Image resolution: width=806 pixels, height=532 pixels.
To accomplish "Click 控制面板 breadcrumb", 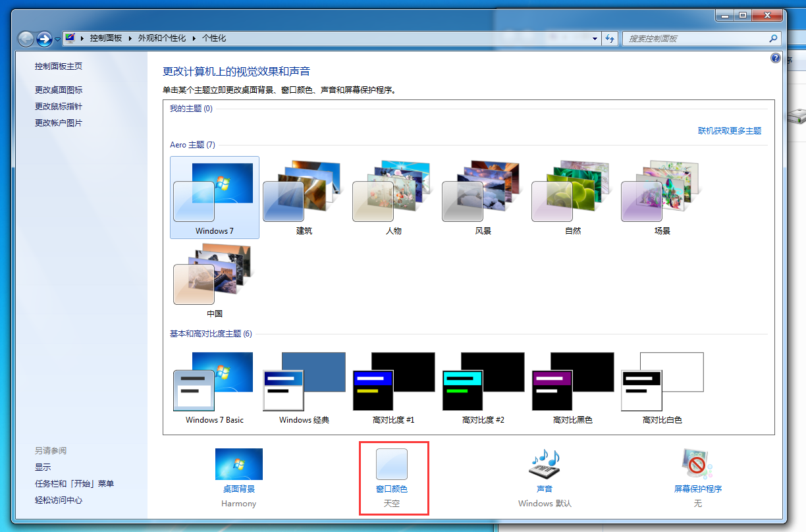I will (x=106, y=38).
